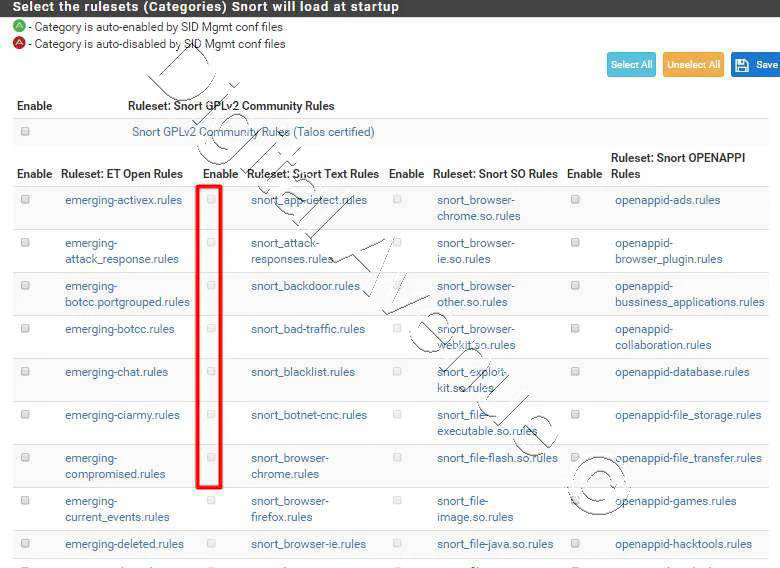Viewport: 780px width, 568px height.
Task: Open openappid-file_transfer.rules link
Action: 688,458
